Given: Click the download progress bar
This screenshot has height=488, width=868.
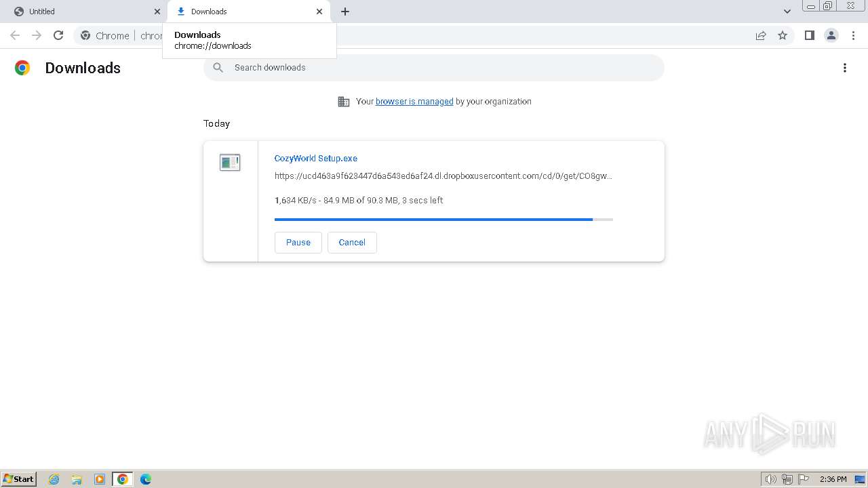Looking at the screenshot, I should [443, 220].
